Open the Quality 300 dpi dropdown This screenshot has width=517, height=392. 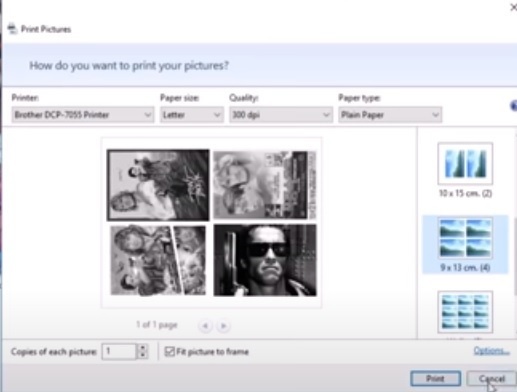[281, 115]
